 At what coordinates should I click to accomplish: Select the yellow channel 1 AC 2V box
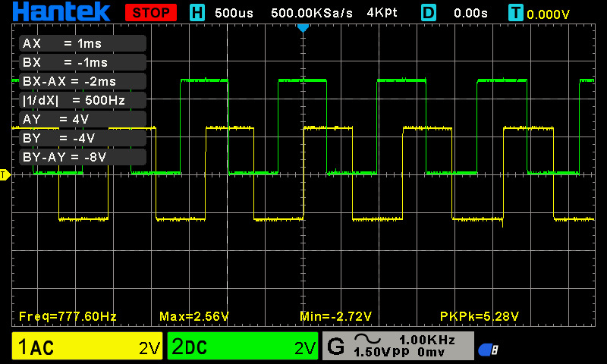87,346
